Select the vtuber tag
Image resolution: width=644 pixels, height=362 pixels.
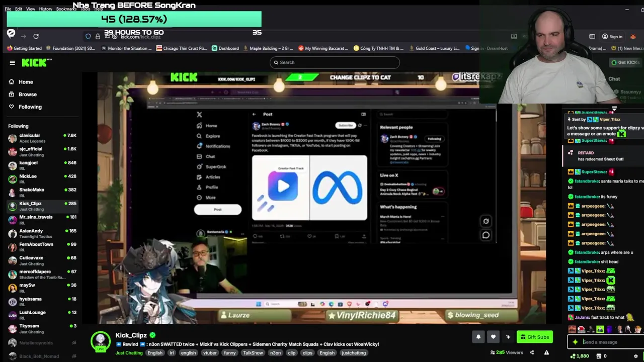pos(210,353)
